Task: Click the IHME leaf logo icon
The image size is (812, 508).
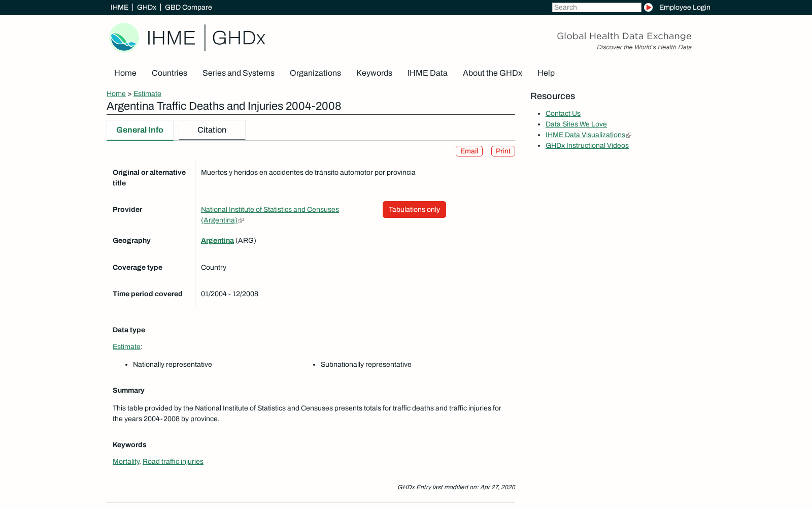Action: (124, 38)
